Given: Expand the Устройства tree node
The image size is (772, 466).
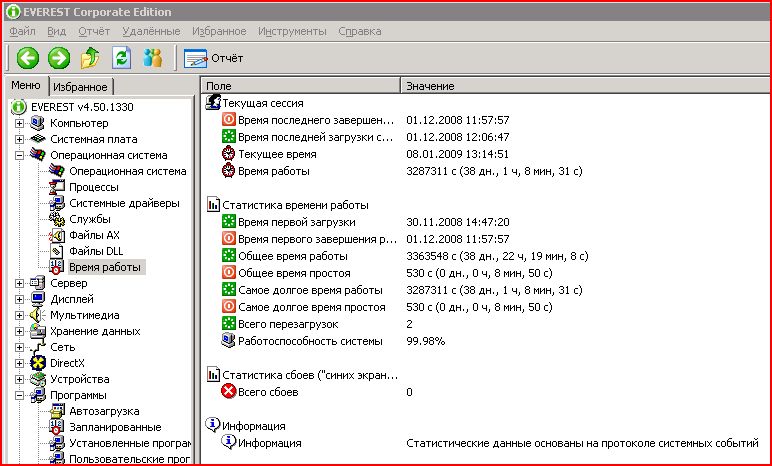Looking at the screenshot, I should pyautogui.click(x=19, y=379).
